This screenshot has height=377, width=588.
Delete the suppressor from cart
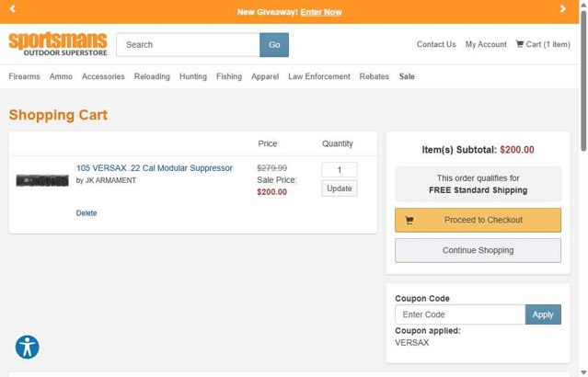tap(86, 213)
